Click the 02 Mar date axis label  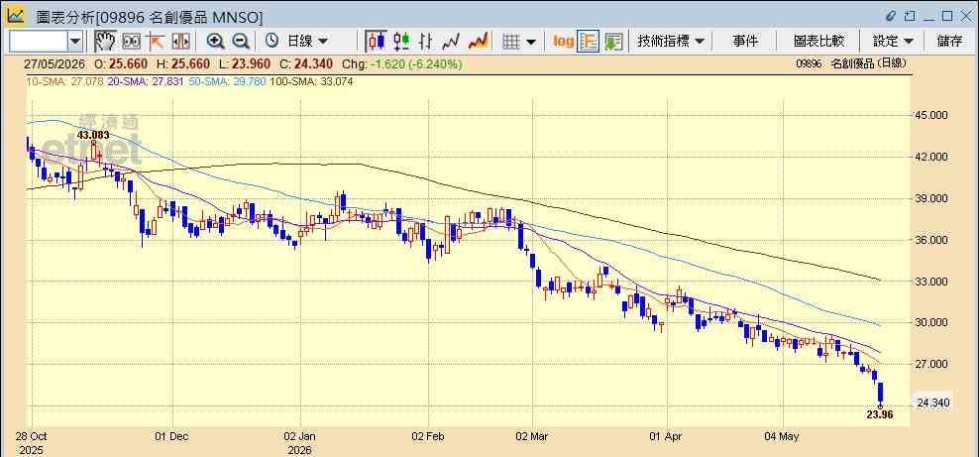click(532, 436)
